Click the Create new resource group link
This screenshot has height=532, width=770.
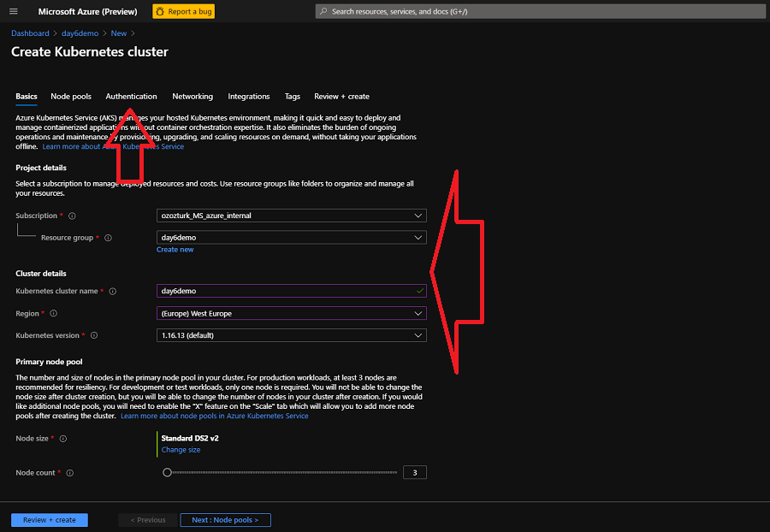tap(175, 250)
